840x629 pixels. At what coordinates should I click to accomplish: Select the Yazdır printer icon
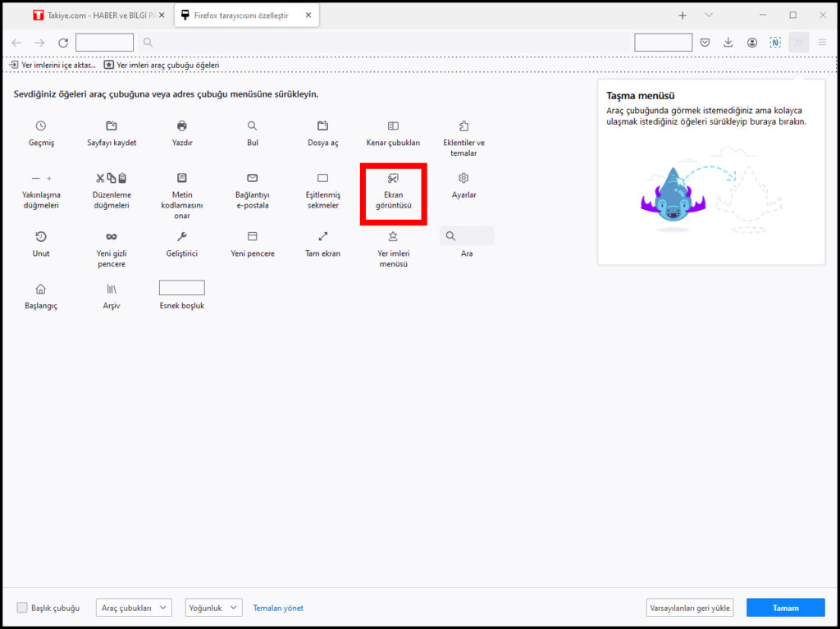pyautogui.click(x=182, y=125)
